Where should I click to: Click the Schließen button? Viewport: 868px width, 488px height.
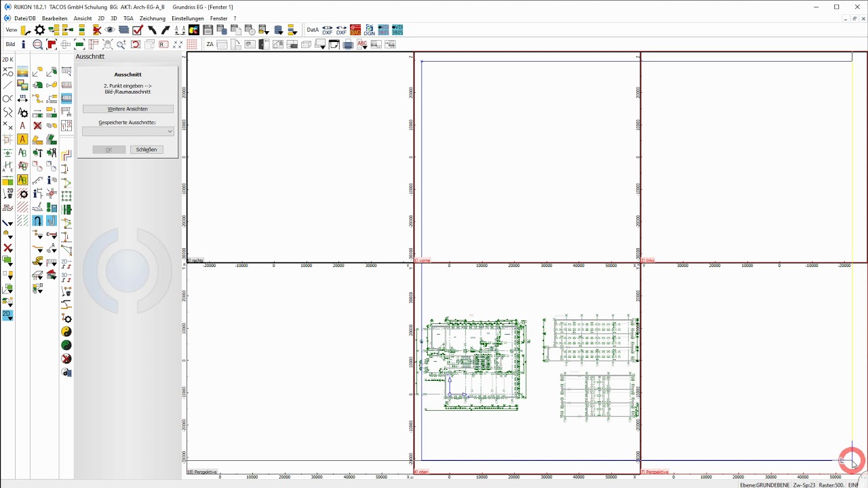point(146,150)
